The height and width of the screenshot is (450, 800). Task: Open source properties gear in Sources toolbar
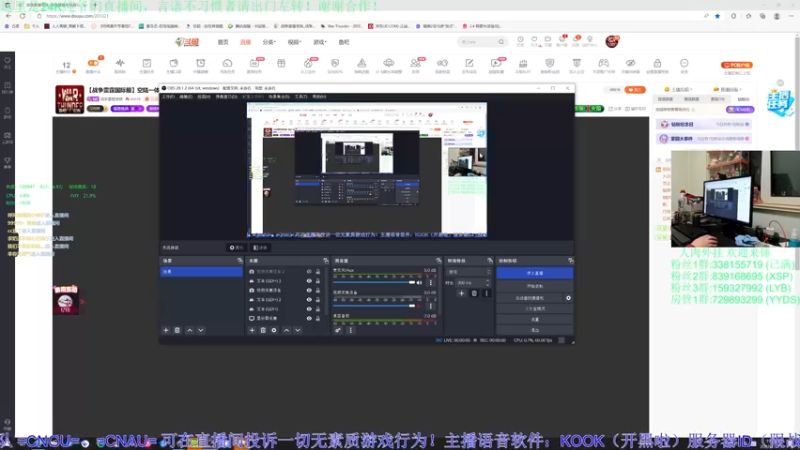[x=274, y=330]
